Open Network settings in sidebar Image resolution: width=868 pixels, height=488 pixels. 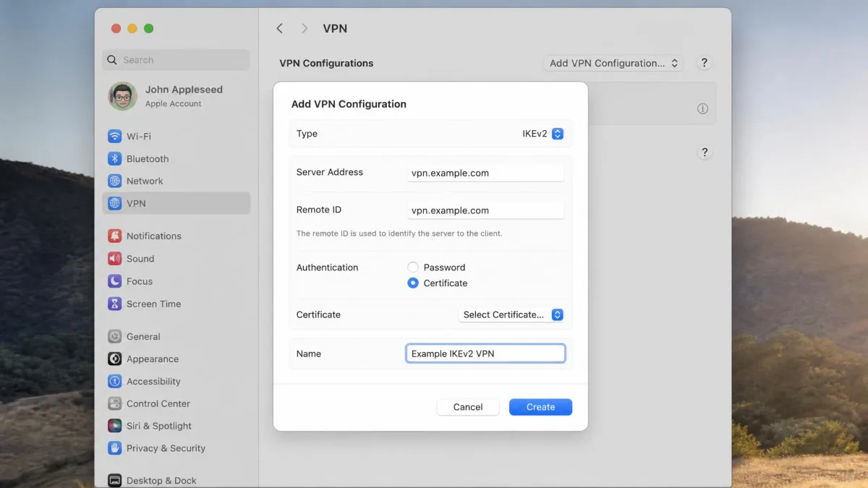[x=176, y=181]
